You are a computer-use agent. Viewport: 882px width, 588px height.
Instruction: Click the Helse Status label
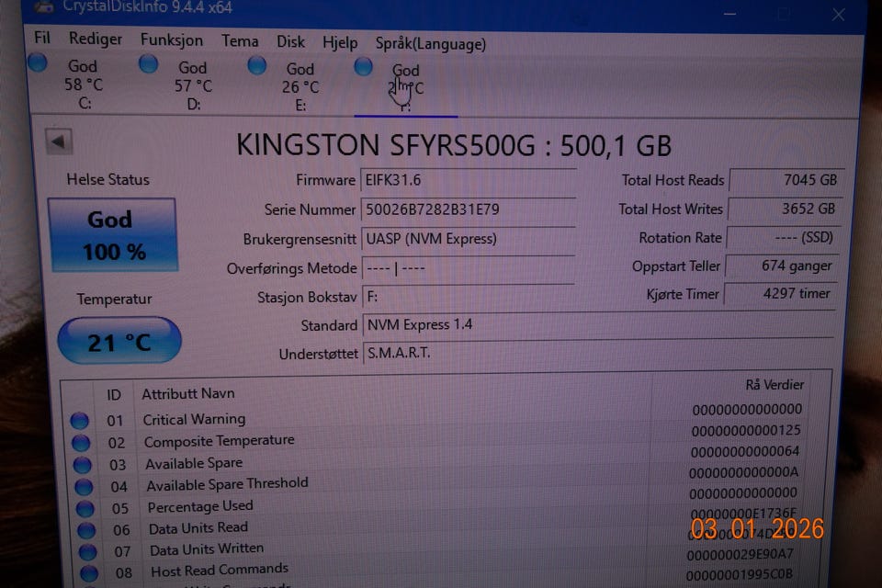click(x=108, y=179)
